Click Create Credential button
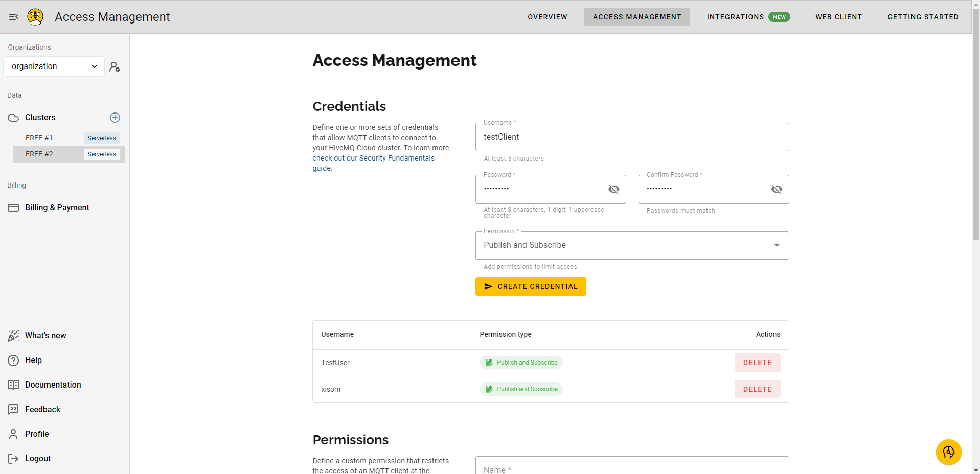Image resolution: width=980 pixels, height=474 pixels. [x=531, y=286]
